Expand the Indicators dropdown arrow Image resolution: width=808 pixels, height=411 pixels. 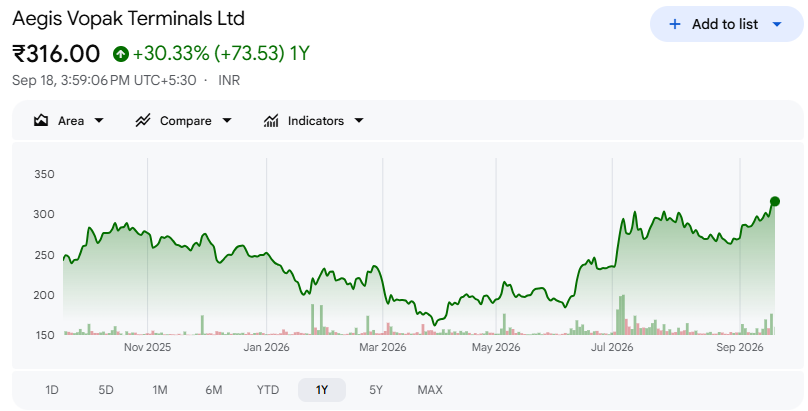[x=359, y=121]
